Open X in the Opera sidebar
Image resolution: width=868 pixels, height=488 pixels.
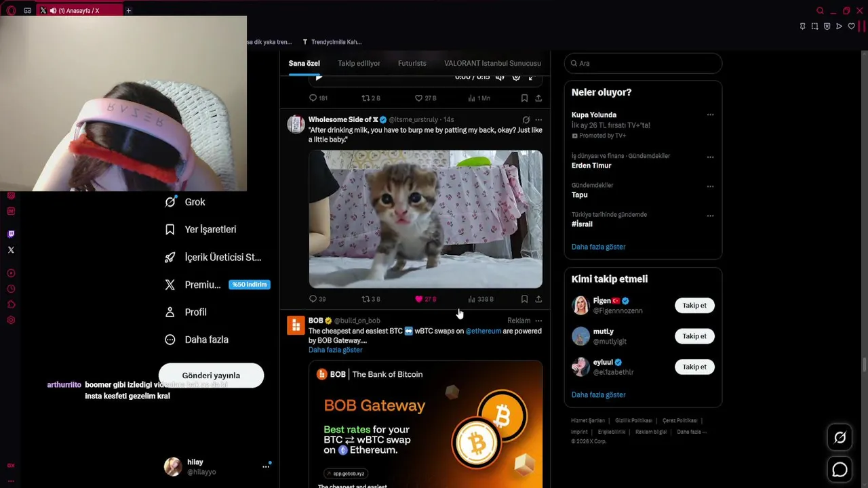(11, 250)
